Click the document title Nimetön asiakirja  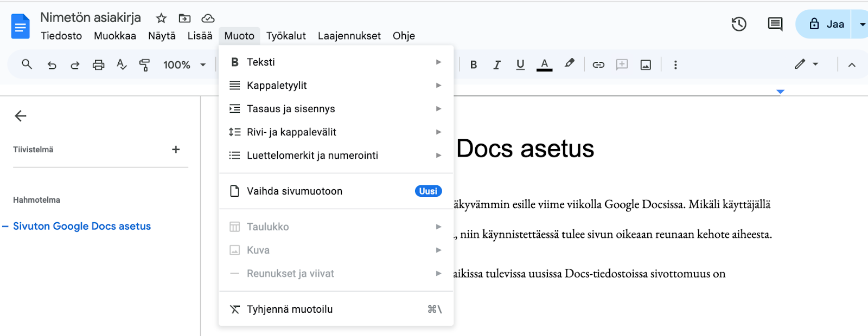point(91,17)
